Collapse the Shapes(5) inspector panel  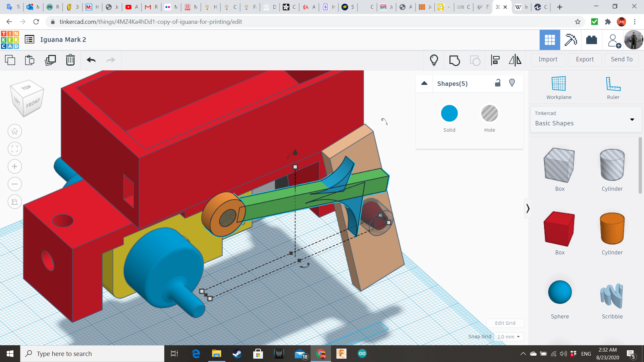pos(424,83)
